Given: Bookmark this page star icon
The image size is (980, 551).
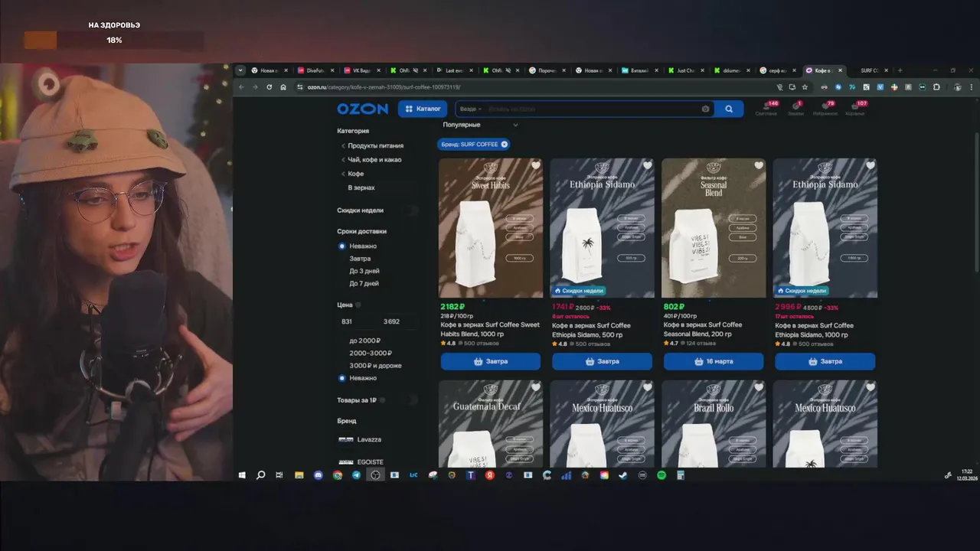Looking at the screenshot, I should (x=805, y=87).
